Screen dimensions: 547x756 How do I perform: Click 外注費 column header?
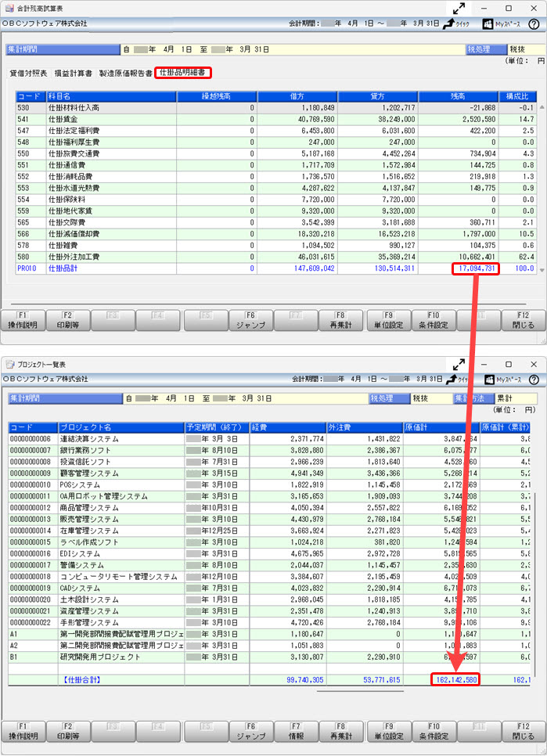(365, 427)
